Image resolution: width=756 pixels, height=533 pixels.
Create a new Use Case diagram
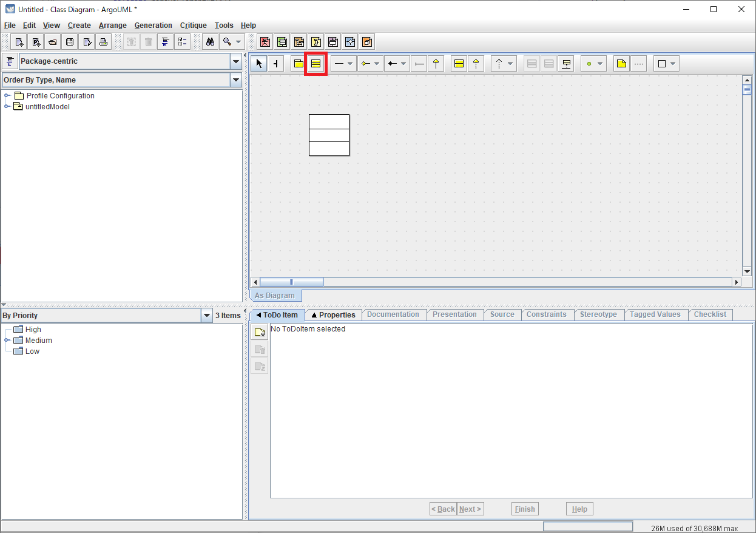pos(265,42)
